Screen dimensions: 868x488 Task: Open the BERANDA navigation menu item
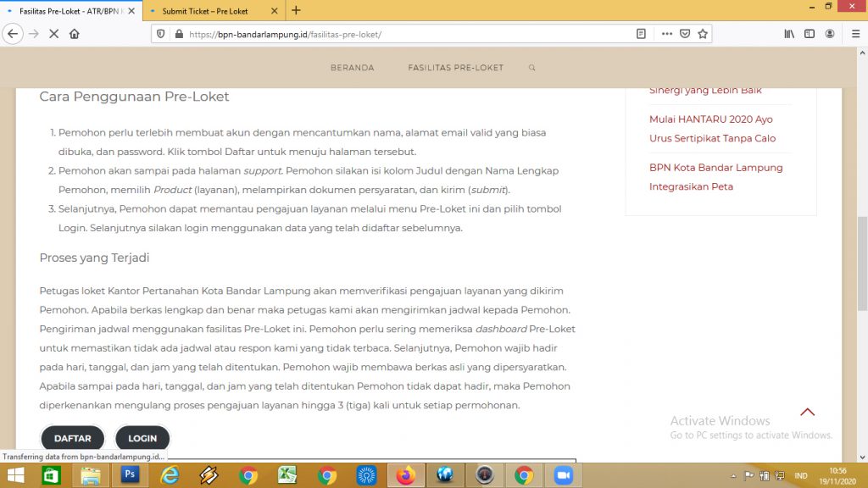point(352,68)
